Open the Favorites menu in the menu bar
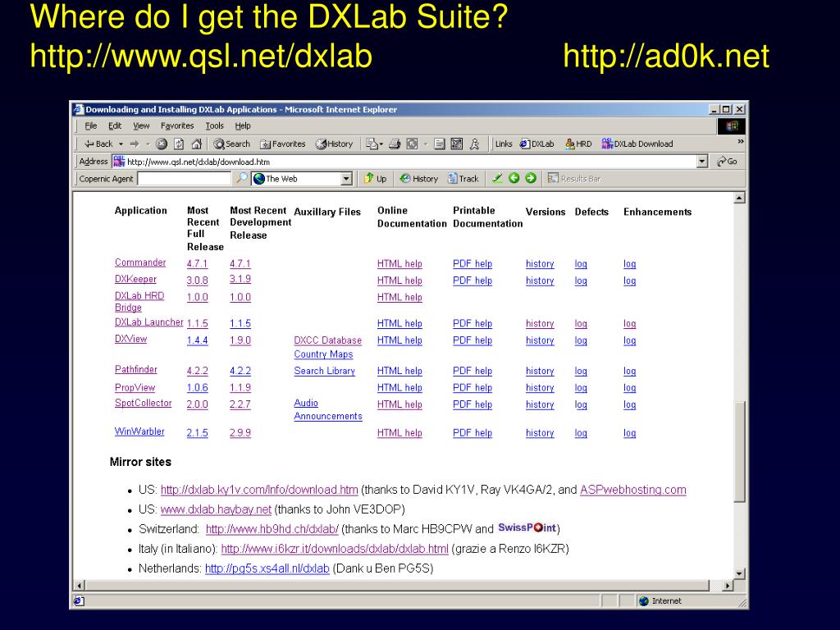The height and width of the screenshot is (630, 840). pyautogui.click(x=177, y=126)
